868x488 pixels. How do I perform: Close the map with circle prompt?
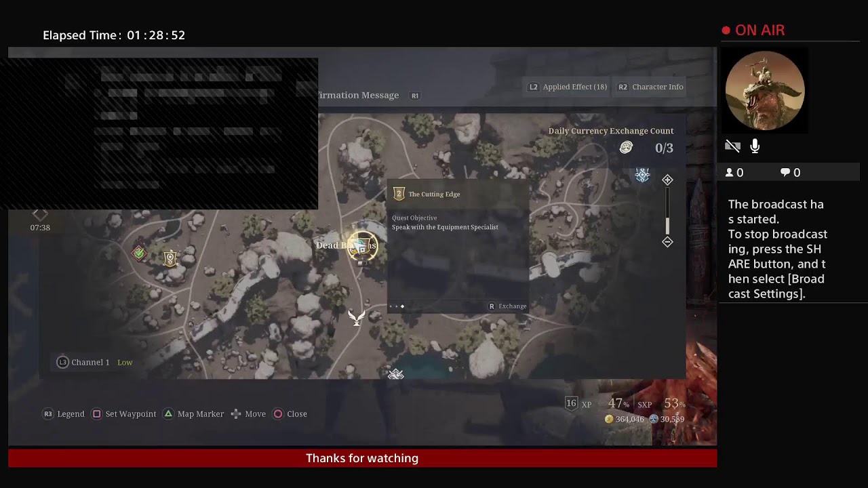pyautogui.click(x=290, y=413)
